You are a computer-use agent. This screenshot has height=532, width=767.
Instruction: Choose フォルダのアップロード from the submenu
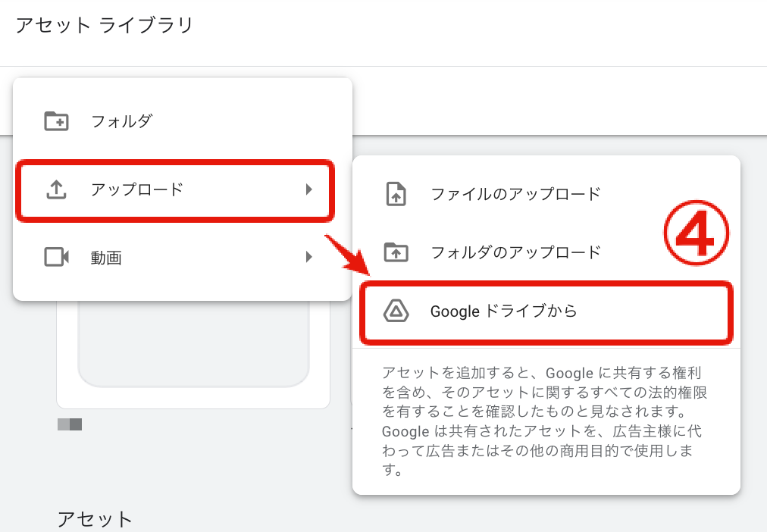(515, 252)
